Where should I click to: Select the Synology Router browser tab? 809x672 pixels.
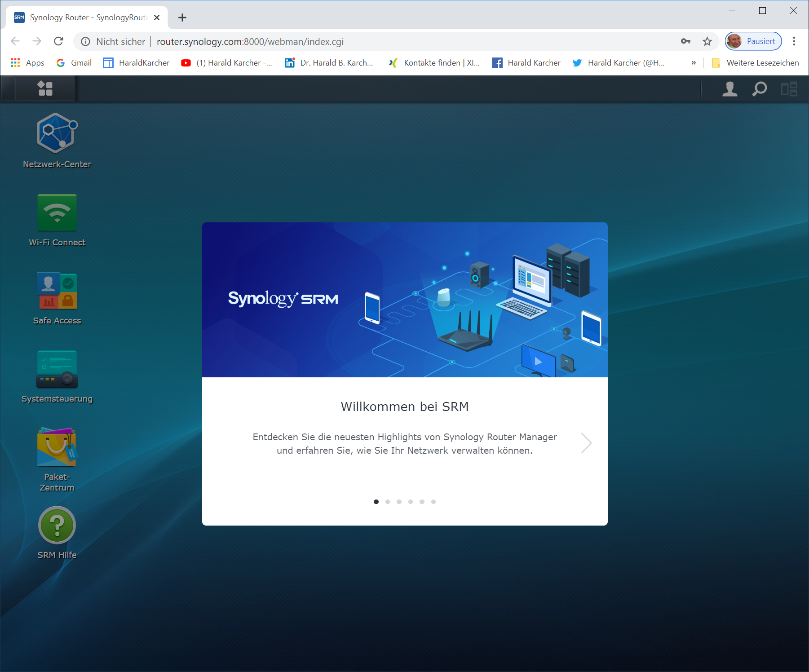click(87, 18)
